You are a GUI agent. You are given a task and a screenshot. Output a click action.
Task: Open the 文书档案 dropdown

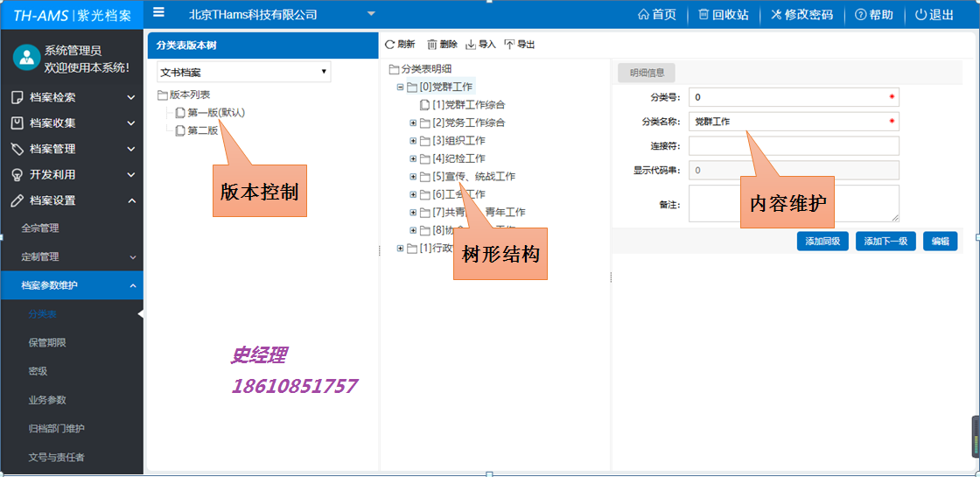point(243,72)
